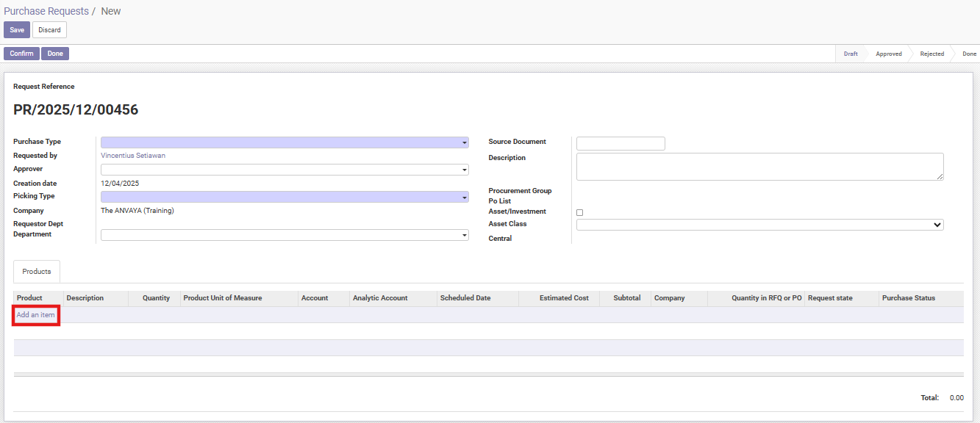Click Add an item link
The height and width of the screenshot is (423, 980).
(35, 314)
